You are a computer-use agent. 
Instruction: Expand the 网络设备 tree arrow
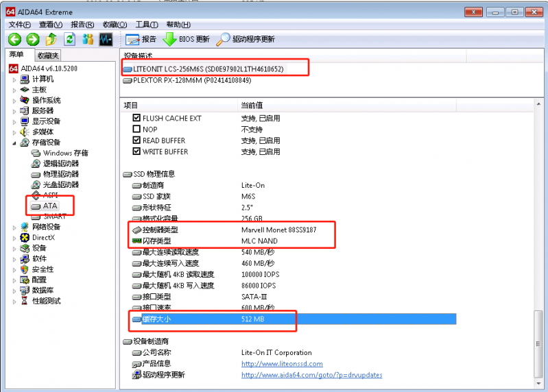14,228
